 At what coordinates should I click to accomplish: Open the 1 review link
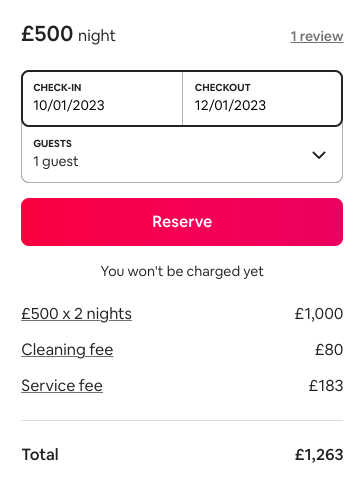pos(317,36)
